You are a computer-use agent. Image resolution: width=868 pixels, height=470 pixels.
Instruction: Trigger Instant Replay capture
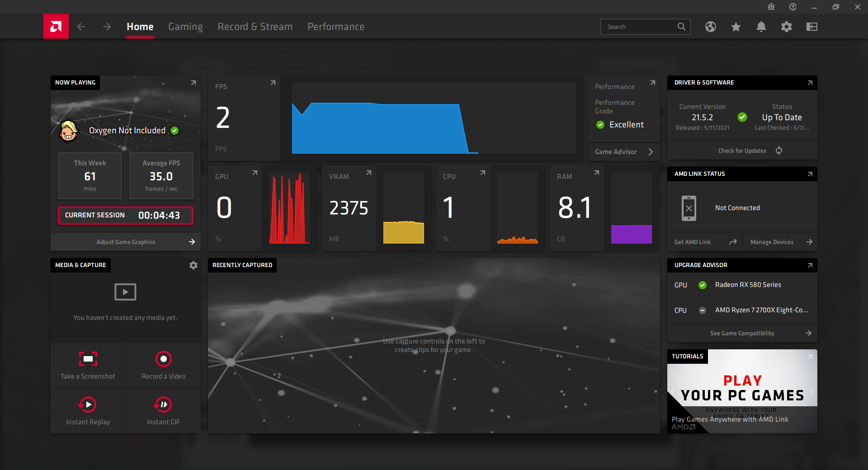tap(88, 405)
